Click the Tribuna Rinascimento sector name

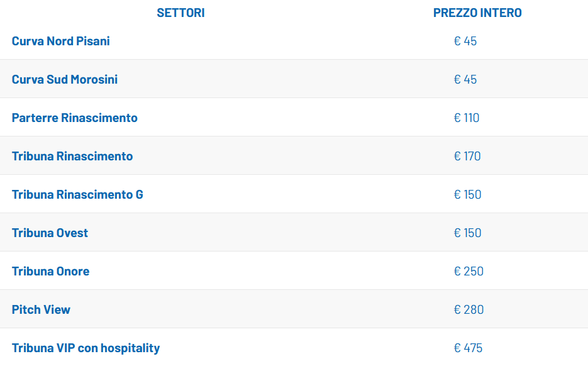[x=72, y=156]
